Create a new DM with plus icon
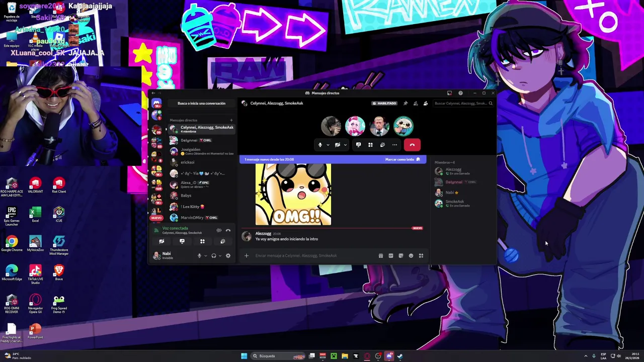The image size is (644, 362). [x=231, y=120]
